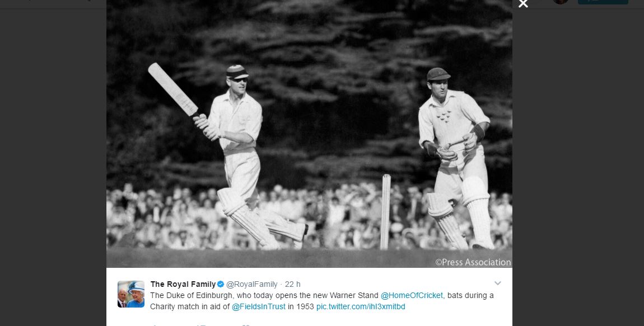Open The Royal Family profile avatar
644x326 pixels.
(x=131, y=294)
